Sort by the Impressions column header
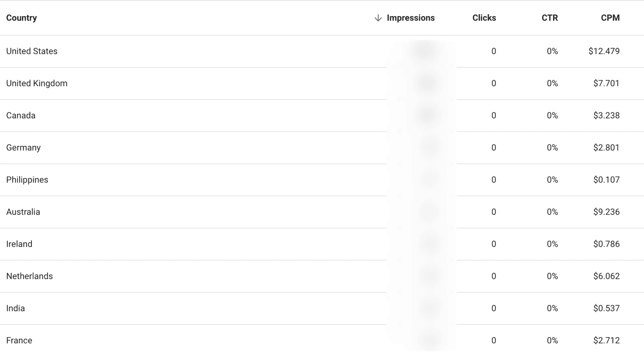This screenshot has height=356, width=644. (411, 18)
